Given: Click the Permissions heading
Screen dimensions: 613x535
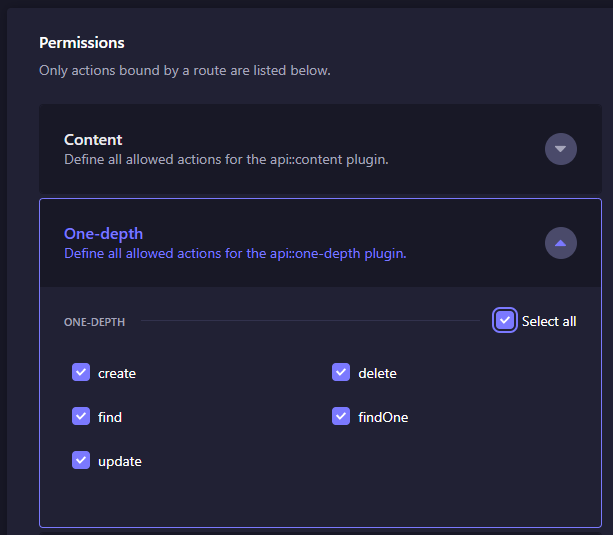Looking at the screenshot, I should point(82,43).
